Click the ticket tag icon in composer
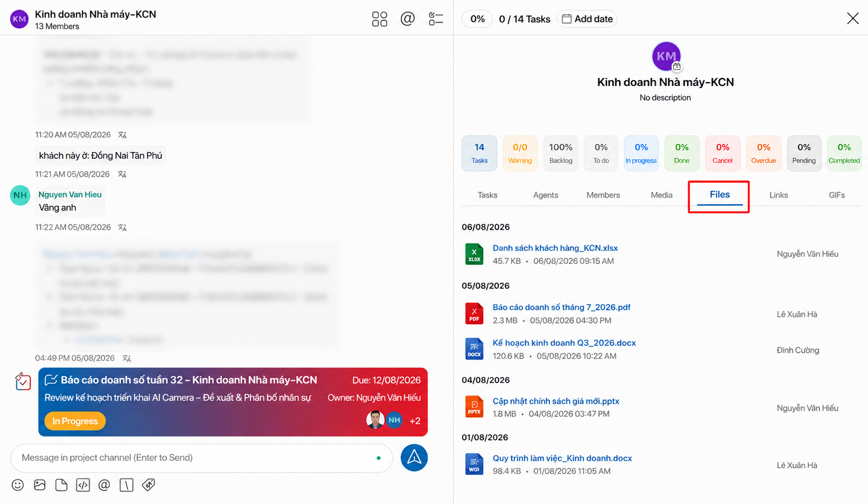This screenshot has width=868, height=504. coord(149,485)
